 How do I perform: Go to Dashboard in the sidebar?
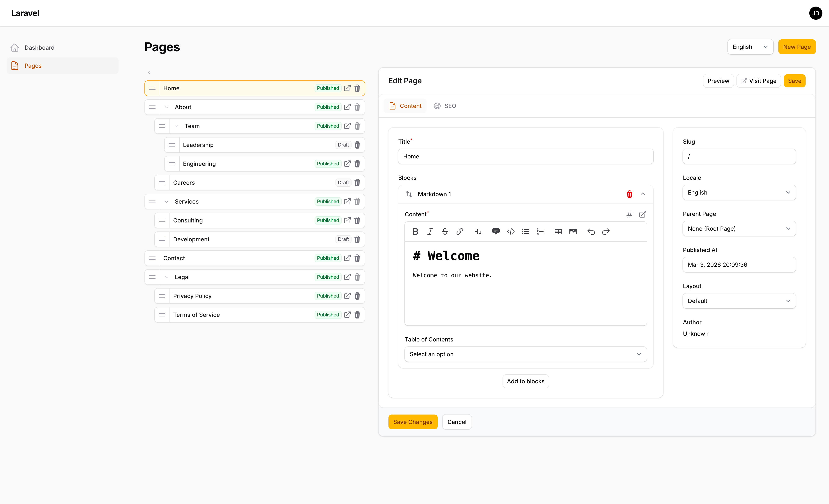(x=39, y=47)
